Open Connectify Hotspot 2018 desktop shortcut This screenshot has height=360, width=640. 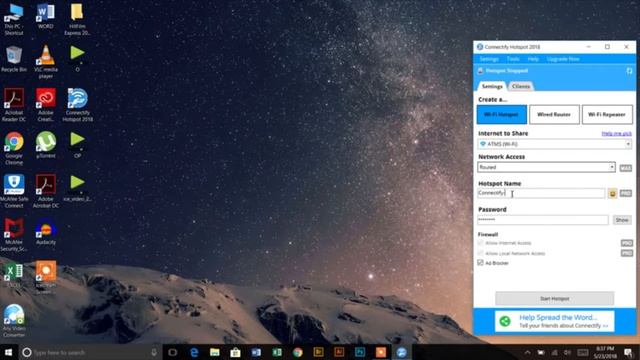77,104
